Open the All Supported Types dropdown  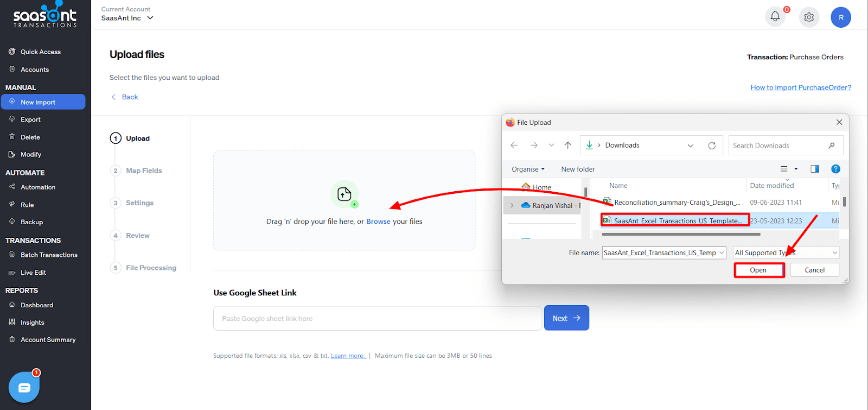point(786,253)
